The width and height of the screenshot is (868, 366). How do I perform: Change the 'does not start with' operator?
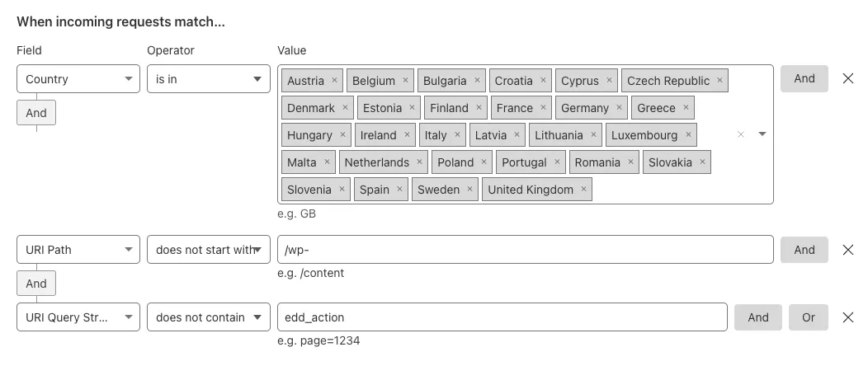tap(209, 250)
